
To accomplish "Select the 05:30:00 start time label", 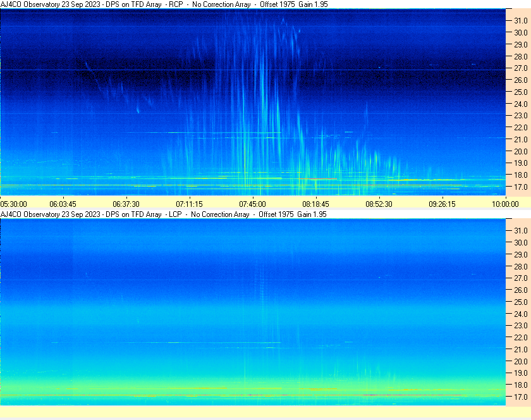I will [x=13, y=204].
